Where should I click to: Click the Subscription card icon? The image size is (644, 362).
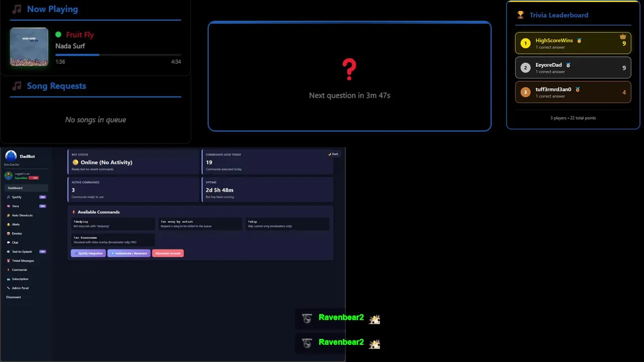[8, 279]
